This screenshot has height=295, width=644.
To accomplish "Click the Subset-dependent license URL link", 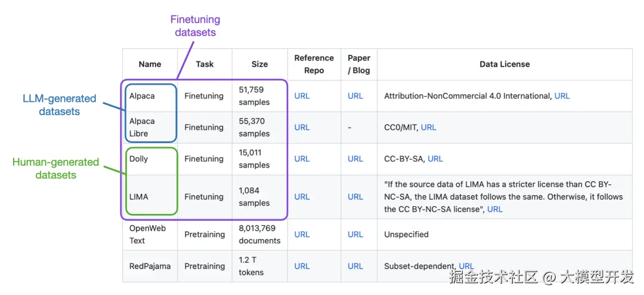I will pos(466,266).
